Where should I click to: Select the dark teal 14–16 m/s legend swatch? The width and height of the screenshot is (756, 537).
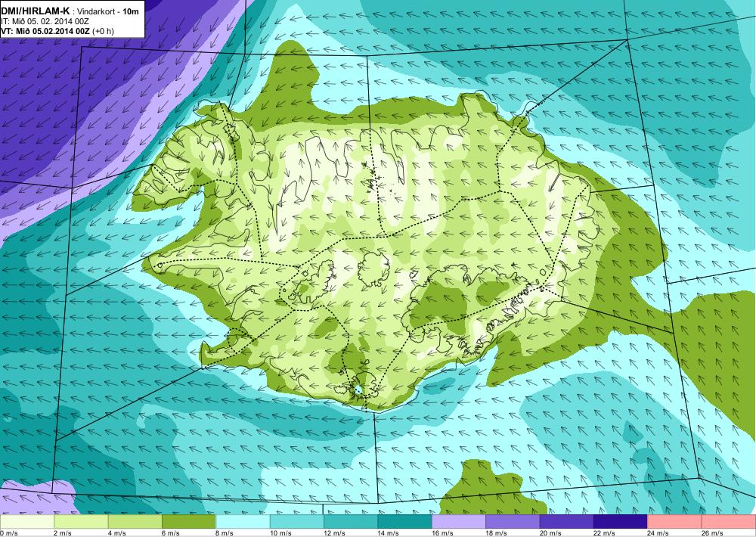click(x=405, y=522)
